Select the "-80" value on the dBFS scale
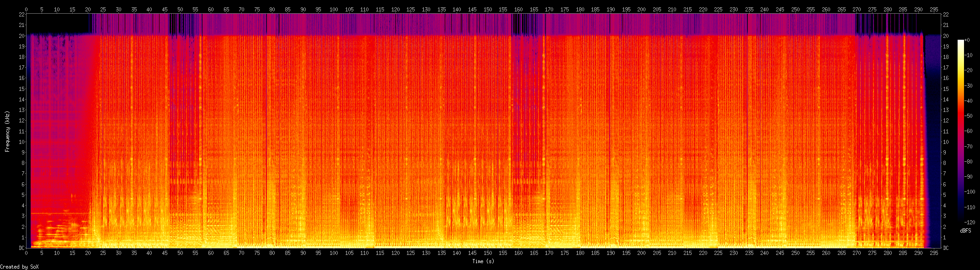Screen dimensions: 980x270 tap(968, 162)
